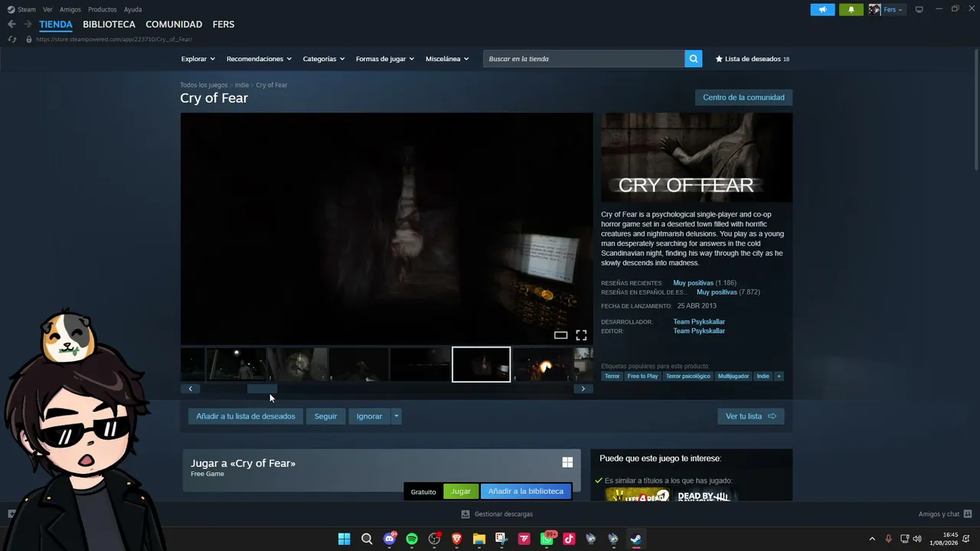Image resolution: width=980 pixels, height=551 pixels.
Task: Open the Amigos menu
Action: (x=70, y=10)
